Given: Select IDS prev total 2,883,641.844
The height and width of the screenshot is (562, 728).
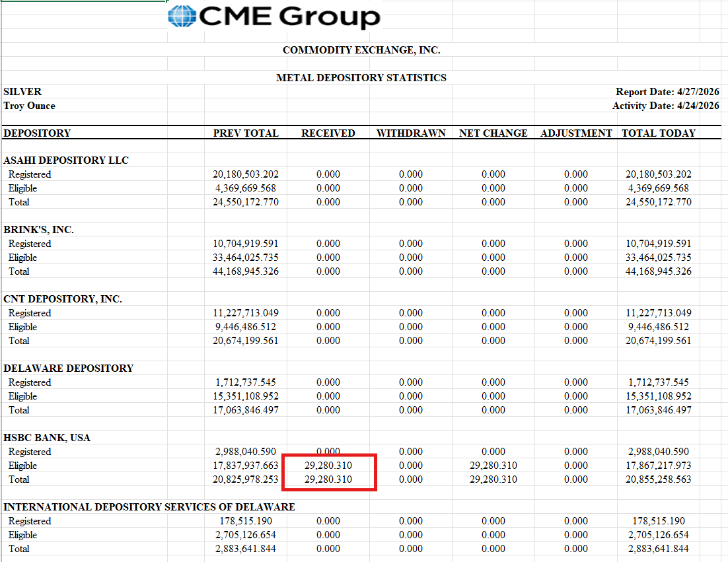Looking at the screenshot, I should click(246, 549).
